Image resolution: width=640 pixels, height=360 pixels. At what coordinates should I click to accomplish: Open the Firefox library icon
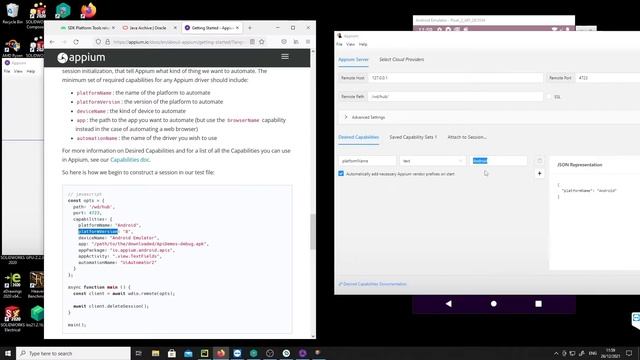pyautogui.click(x=296, y=42)
